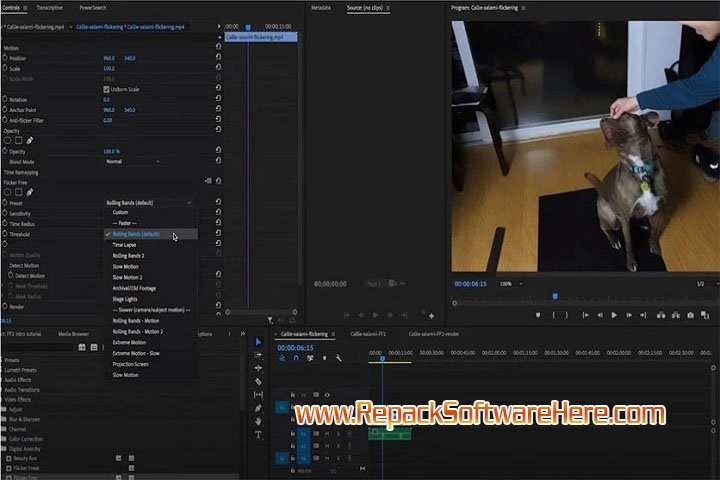Choose Rolling Bands 2 preset
Screen dimensions: 720x480
[128, 255]
